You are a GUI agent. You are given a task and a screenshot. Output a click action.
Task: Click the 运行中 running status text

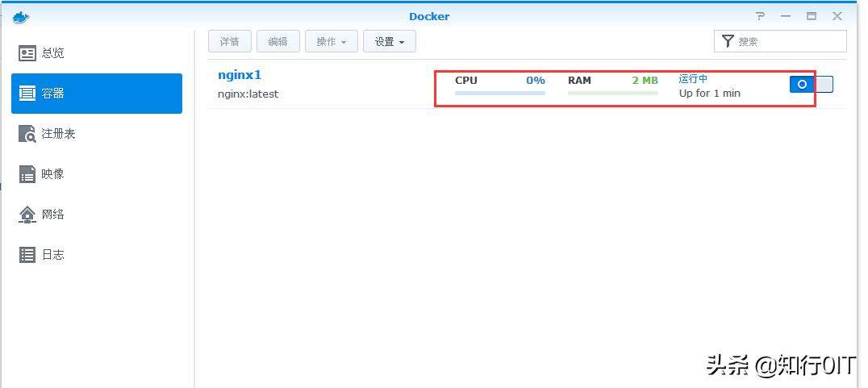693,79
